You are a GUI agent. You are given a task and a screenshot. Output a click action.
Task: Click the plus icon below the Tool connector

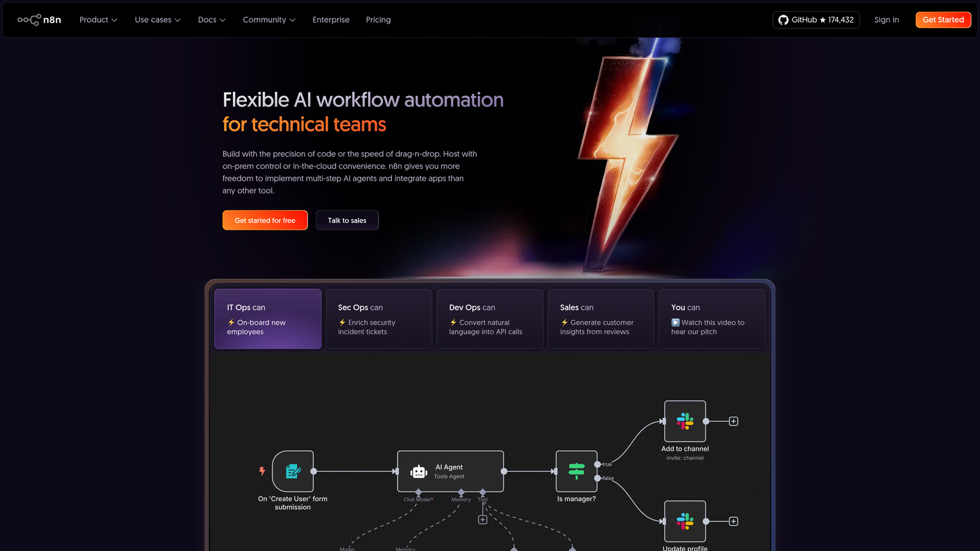coord(482,519)
